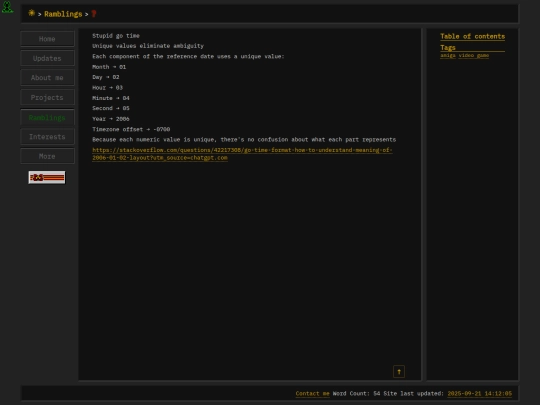Click the back-to-top arrow button
The width and height of the screenshot is (540, 405).
pyautogui.click(x=399, y=372)
